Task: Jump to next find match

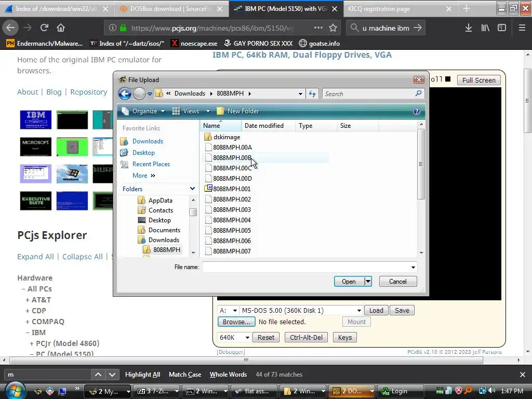Action: tap(112, 375)
